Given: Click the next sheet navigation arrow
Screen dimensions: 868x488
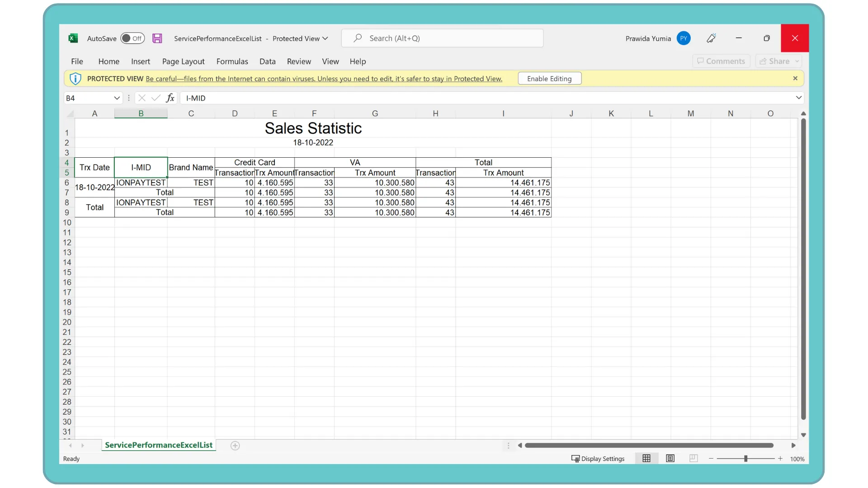Looking at the screenshot, I should (x=82, y=446).
